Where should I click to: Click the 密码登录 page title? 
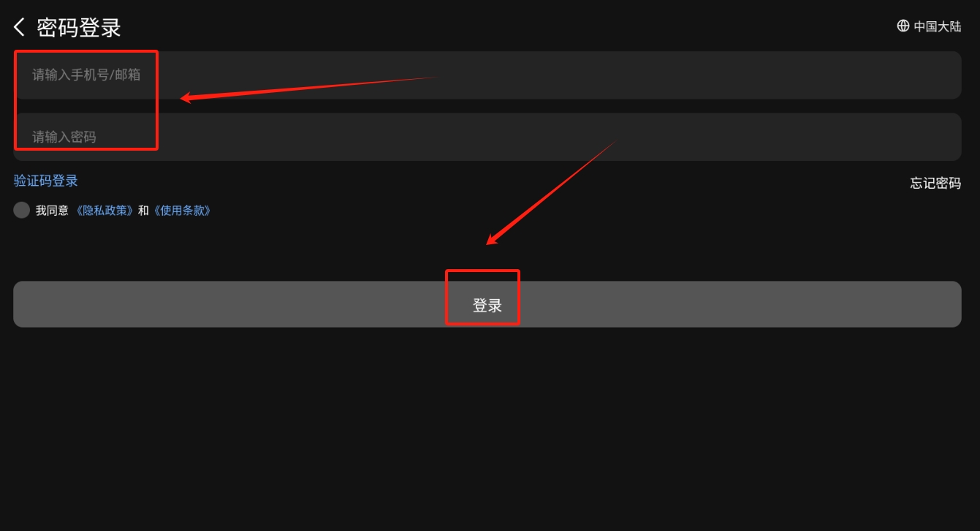(x=79, y=28)
